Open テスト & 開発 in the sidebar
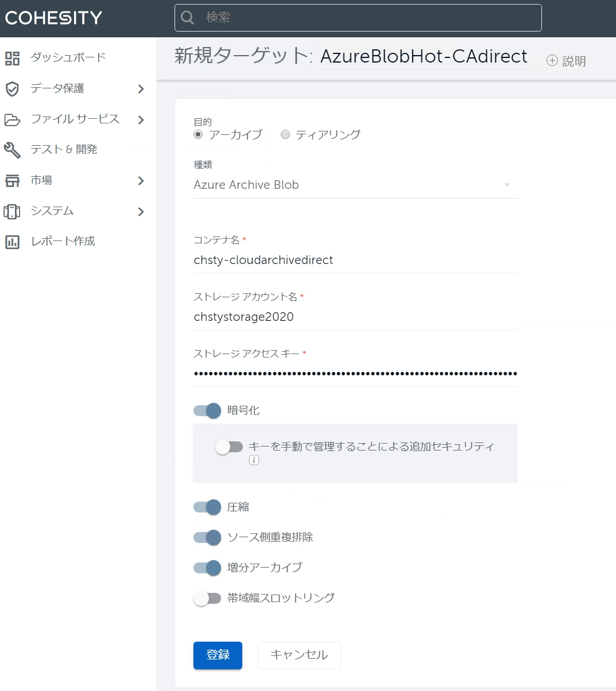Viewport: 616px width, 691px height. click(x=64, y=149)
